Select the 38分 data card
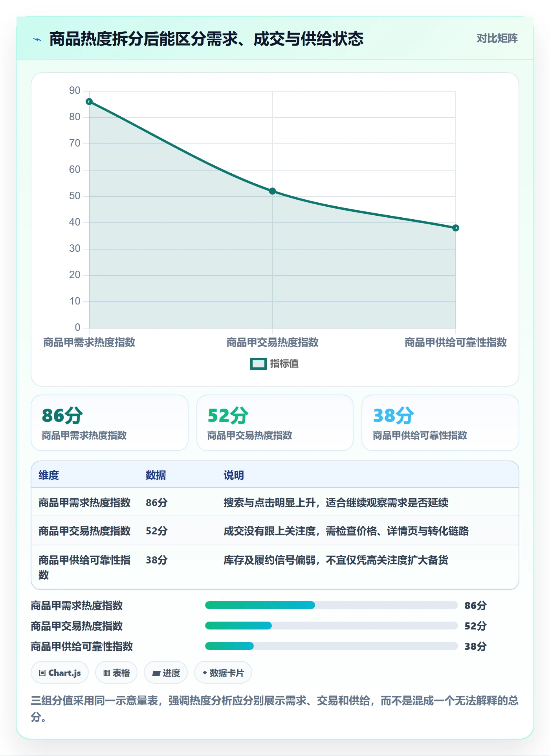The width and height of the screenshot is (550, 756). pos(440,423)
